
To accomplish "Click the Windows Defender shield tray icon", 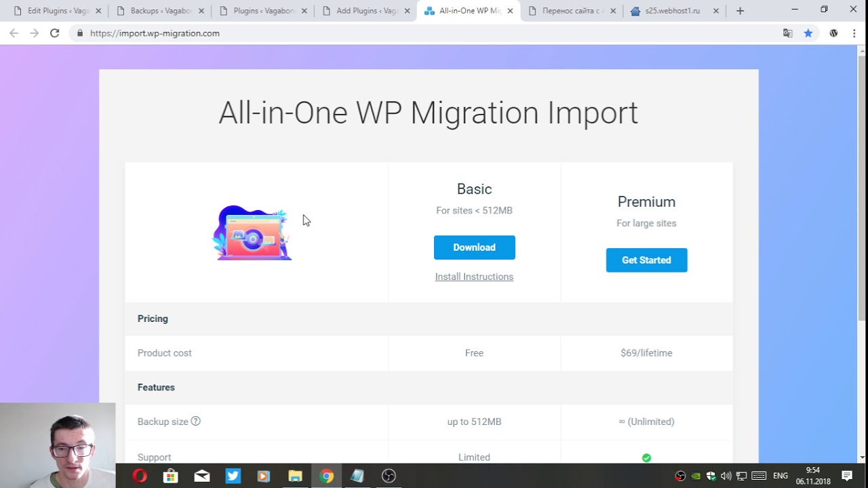I will pyautogui.click(x=711, y=476).
